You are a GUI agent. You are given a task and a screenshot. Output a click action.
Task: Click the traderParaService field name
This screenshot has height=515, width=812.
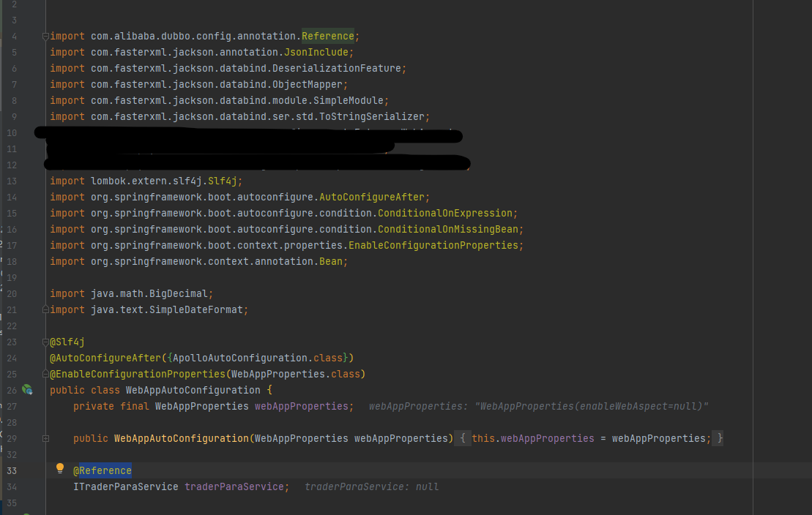click(234, 486)
